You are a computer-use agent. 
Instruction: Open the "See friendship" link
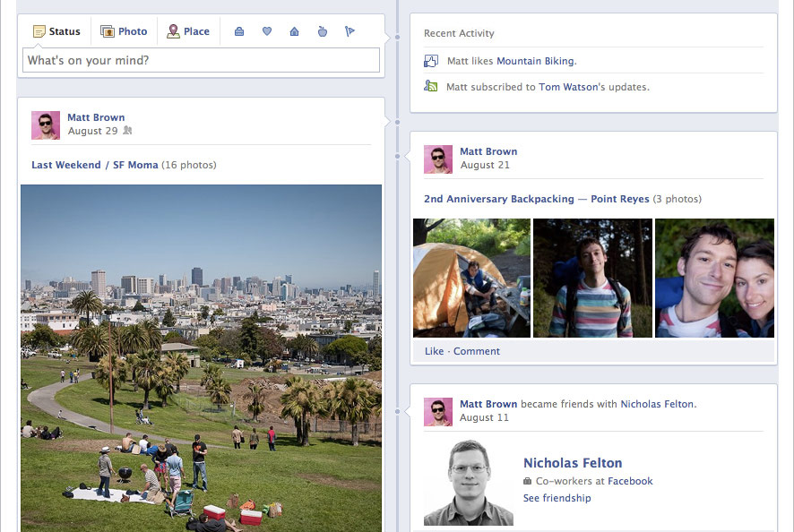557,498
